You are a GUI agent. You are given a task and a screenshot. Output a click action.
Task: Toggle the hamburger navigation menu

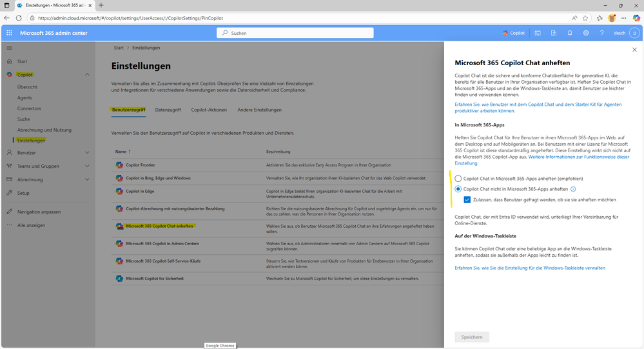tap(9, 48)
